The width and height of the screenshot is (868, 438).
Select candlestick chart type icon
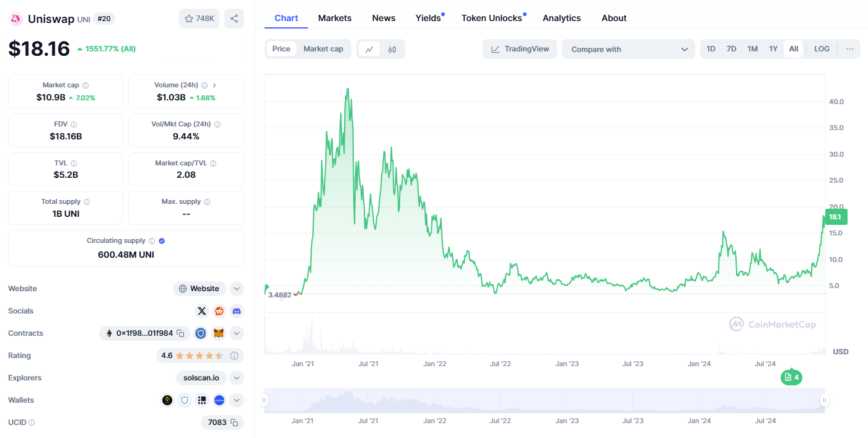392,49
